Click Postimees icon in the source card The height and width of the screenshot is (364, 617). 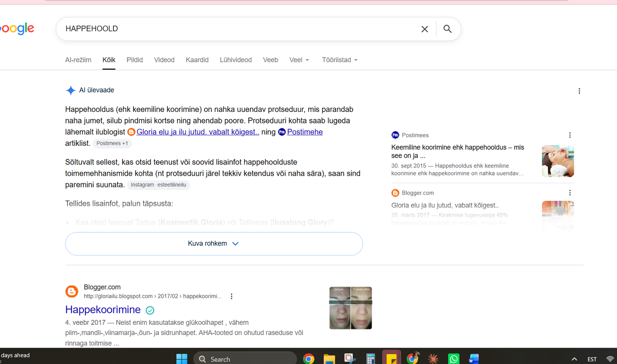pos(395,135)
